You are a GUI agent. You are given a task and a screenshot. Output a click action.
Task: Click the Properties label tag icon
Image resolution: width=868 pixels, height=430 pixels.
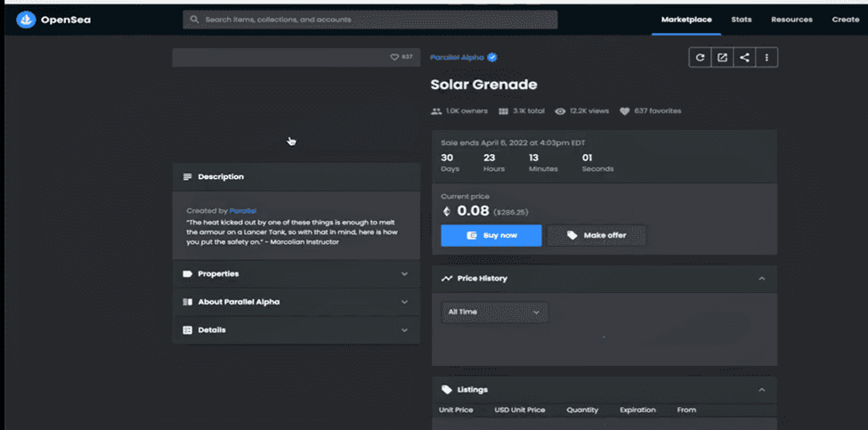click(x=187, y=274)
